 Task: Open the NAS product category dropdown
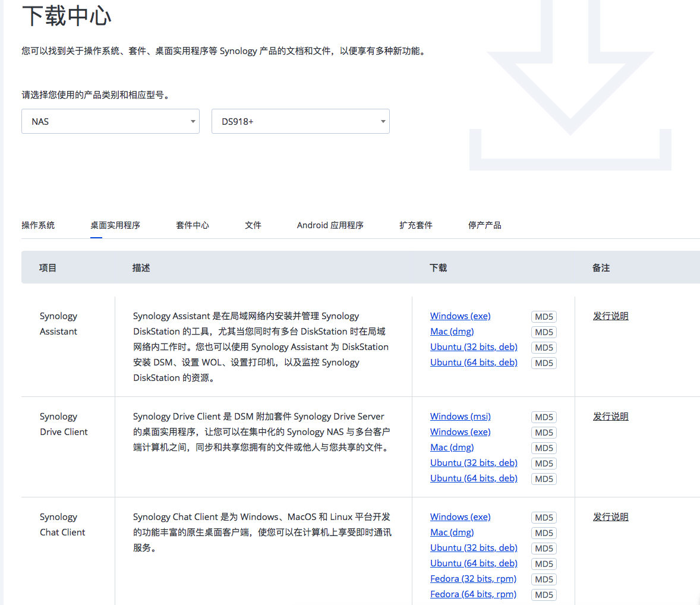(111, 121)
